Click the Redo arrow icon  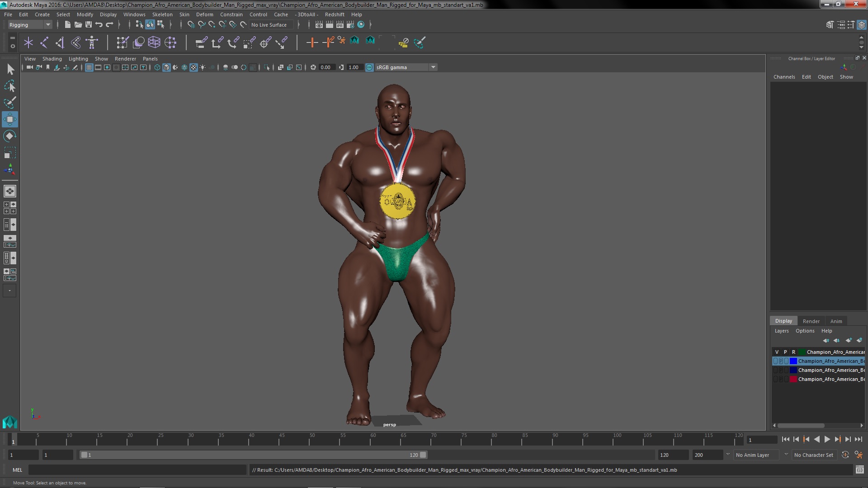click(109, 25)
